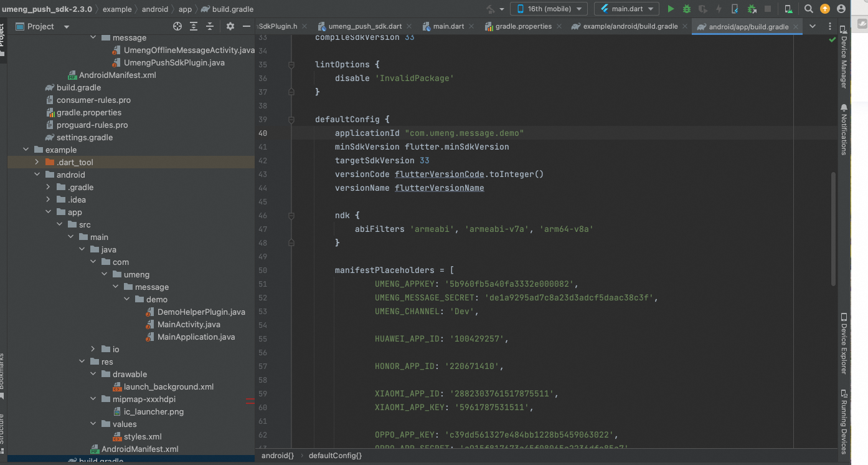Run the app with the green play button

tap(671, 9)
